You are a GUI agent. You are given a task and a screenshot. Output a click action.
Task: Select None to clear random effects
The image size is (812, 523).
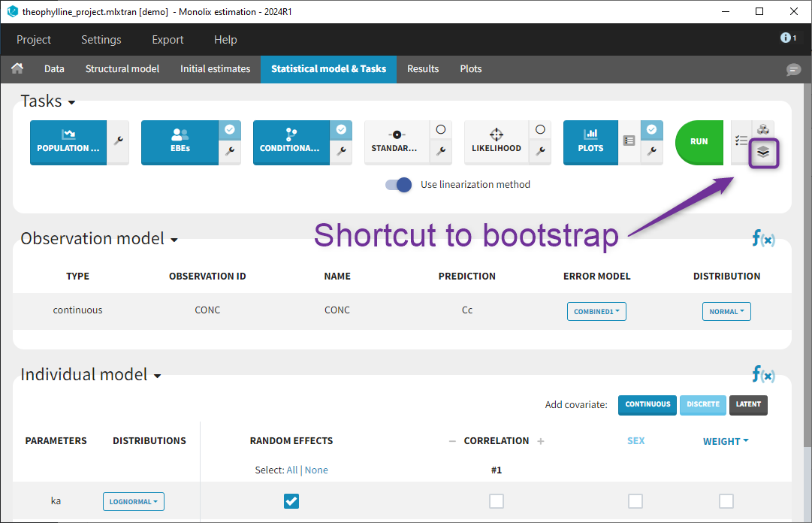[316, 470]
